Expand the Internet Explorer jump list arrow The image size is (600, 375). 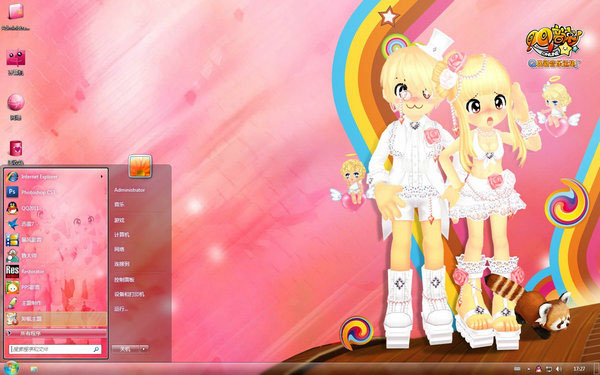point(102,177)
